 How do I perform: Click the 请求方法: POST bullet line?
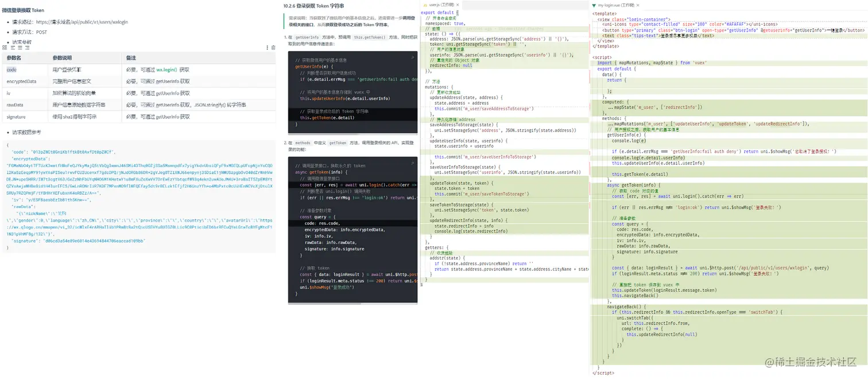[30, 32]
